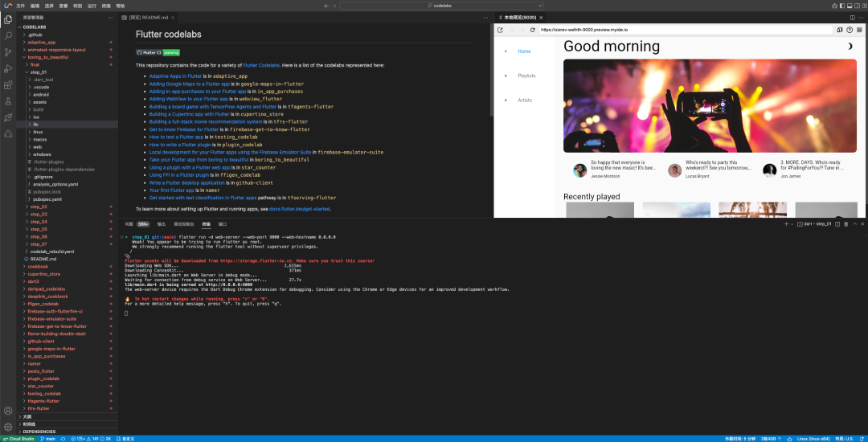Split the terminal panel

[x=837, y=224]
